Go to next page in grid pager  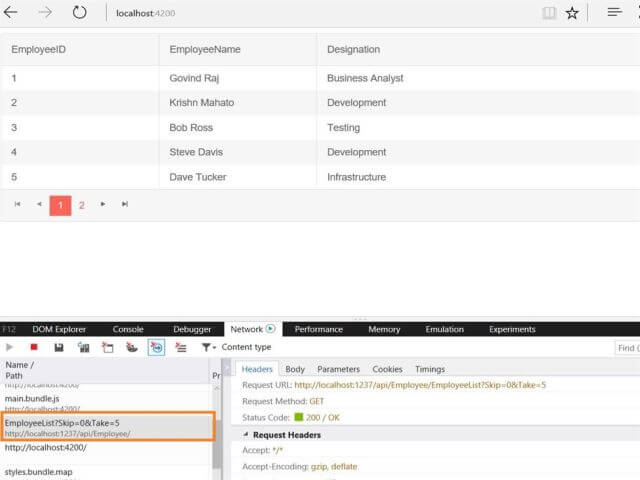coord(103,204)
